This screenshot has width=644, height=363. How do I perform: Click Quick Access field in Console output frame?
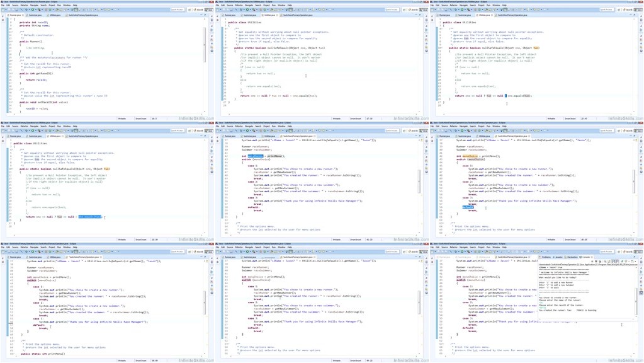coord(607,251)
